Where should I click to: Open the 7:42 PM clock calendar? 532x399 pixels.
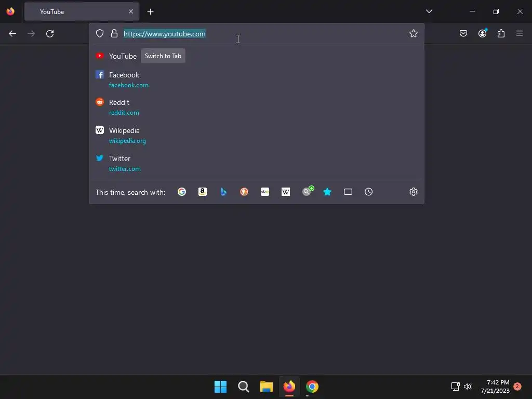pyautogui.click(x=495, y=387)
